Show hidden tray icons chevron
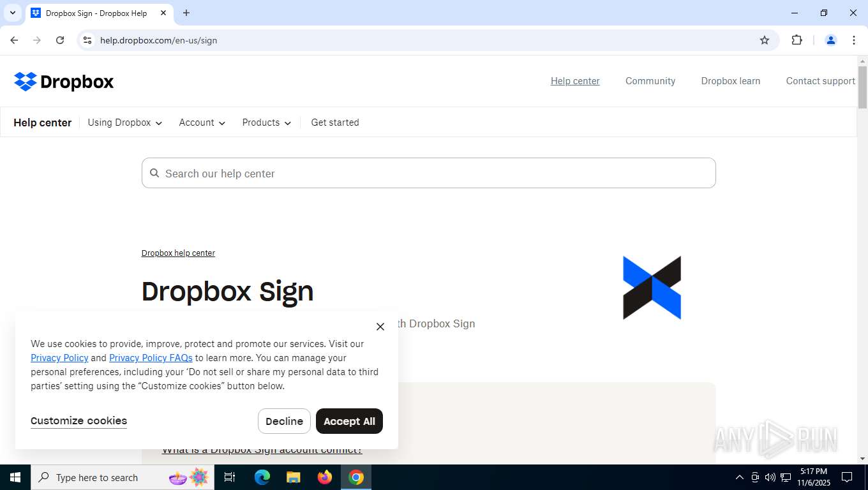 tap(740, 477)
